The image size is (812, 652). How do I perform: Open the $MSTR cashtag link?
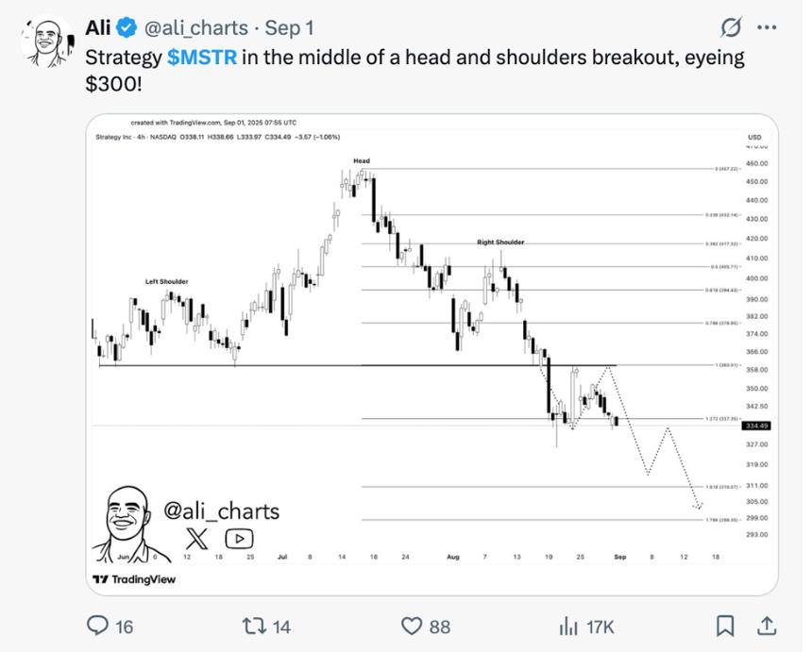(x=202, y=58)
